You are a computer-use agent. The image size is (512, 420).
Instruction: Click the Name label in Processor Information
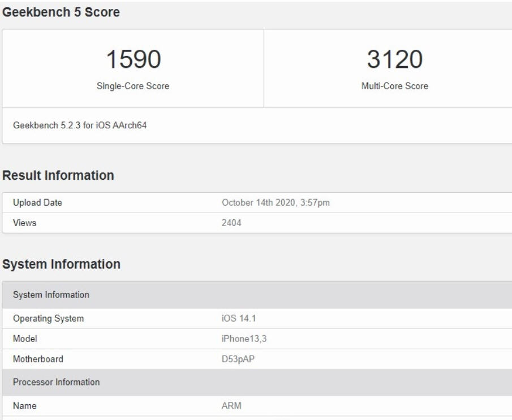(24, 406)
